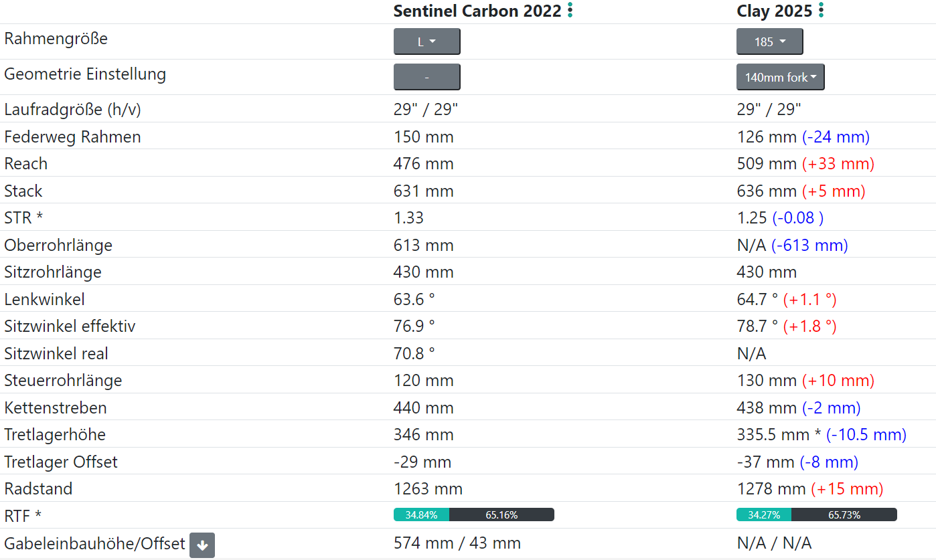Viewport: 936px width, 560px height.
Task: Click the Rahmengröße row label
Action: [56, 39]
